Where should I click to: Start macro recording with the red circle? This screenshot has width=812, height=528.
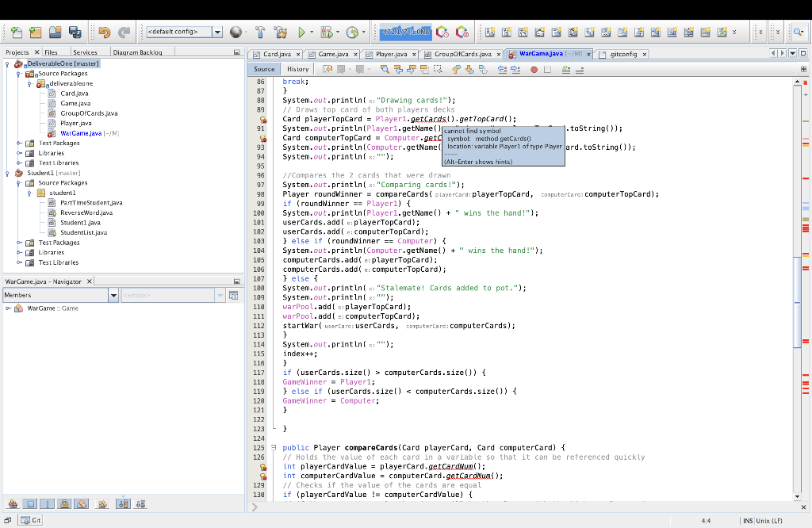(x=534, y=69)
